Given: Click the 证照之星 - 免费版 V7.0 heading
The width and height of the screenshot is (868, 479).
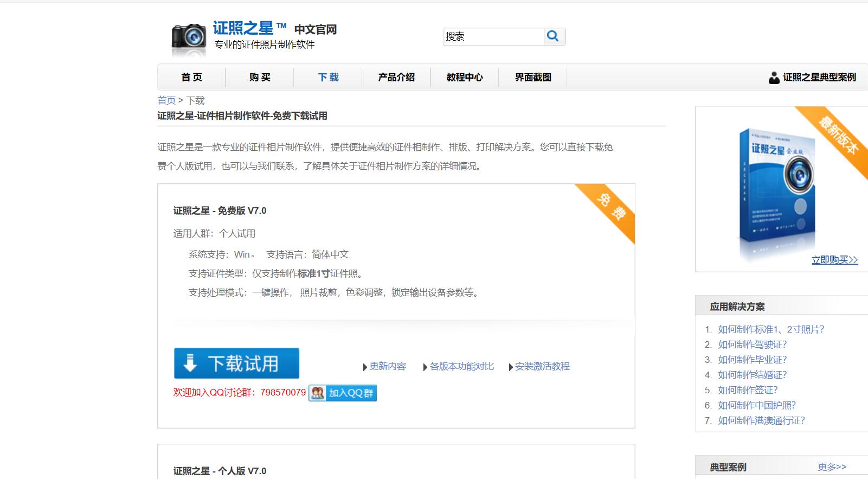Looking at the screenshot, I should tap(220, 210).
